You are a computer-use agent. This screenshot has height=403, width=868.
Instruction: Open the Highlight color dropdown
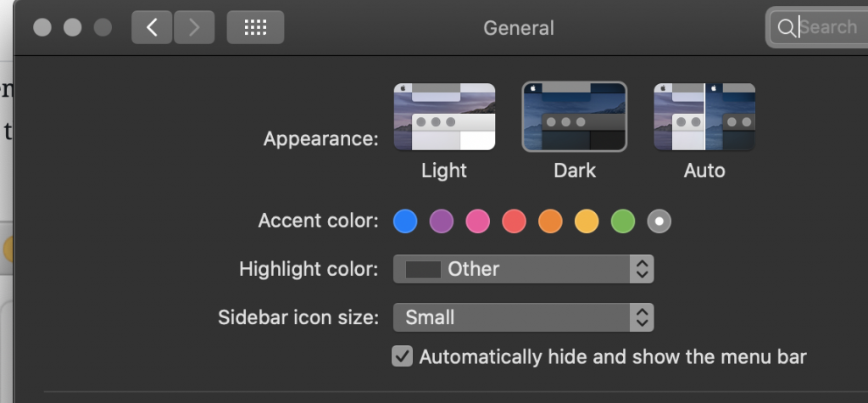pos(523,270)
